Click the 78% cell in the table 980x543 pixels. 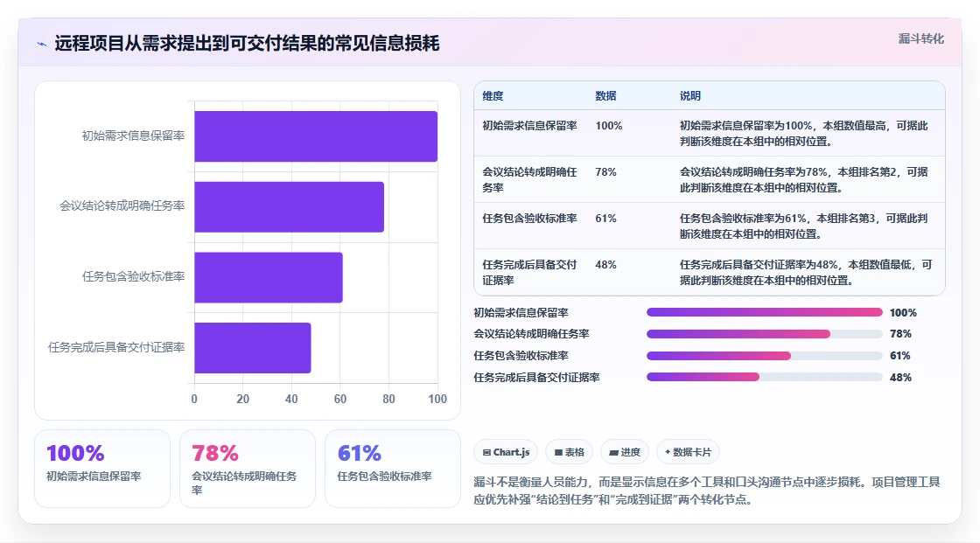point(605,172)
